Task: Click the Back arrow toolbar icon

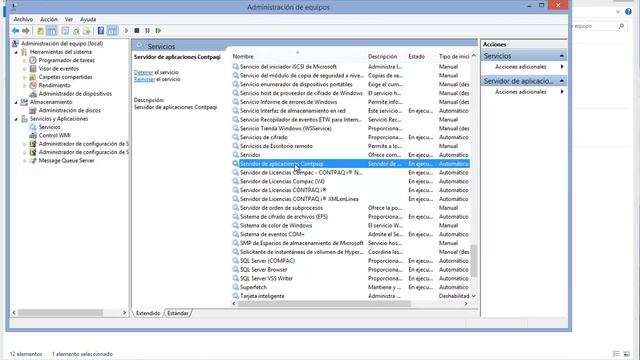Action: point(16,31)
